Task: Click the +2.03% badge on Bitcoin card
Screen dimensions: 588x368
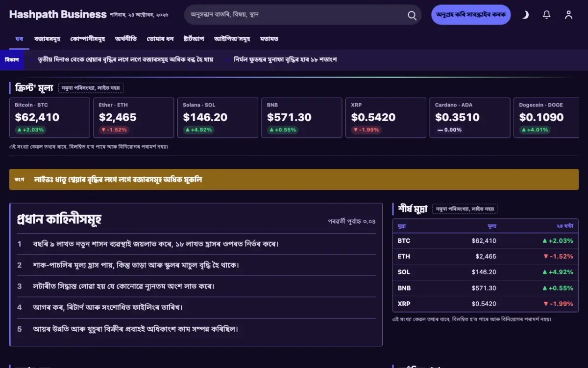Action: click(30, 130)
